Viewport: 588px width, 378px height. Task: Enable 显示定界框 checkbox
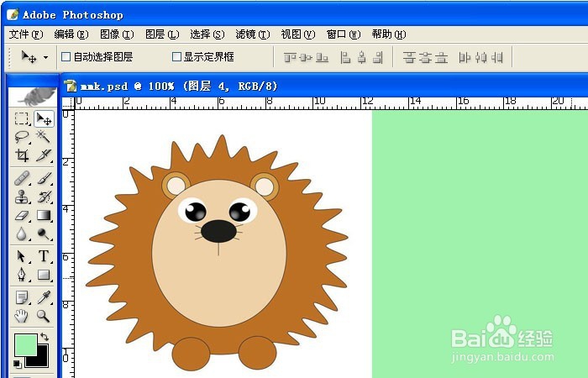[x=176, y=56]
